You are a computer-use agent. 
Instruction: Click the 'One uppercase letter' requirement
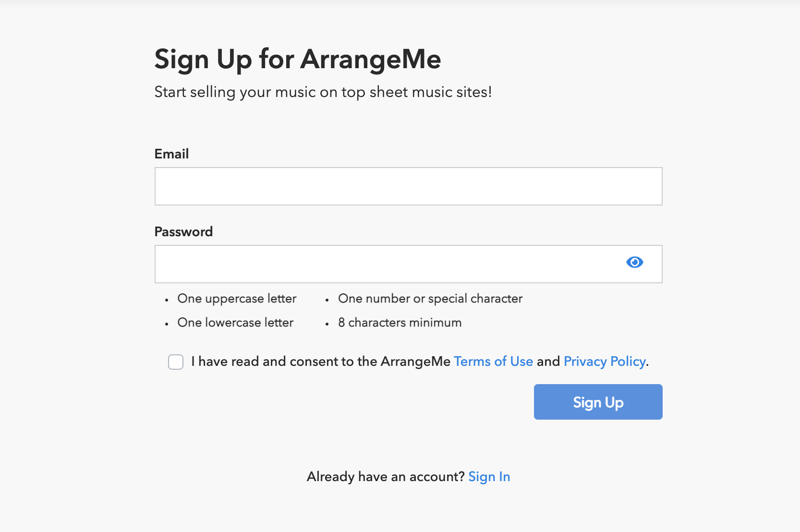coord(237,299)
